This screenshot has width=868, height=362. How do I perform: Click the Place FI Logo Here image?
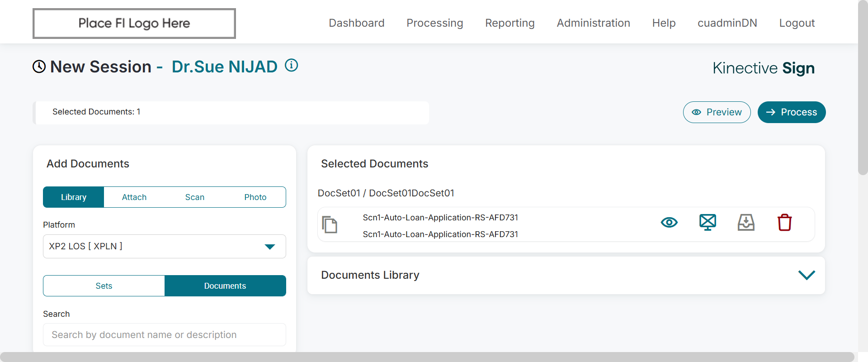(x=134, y=24)
